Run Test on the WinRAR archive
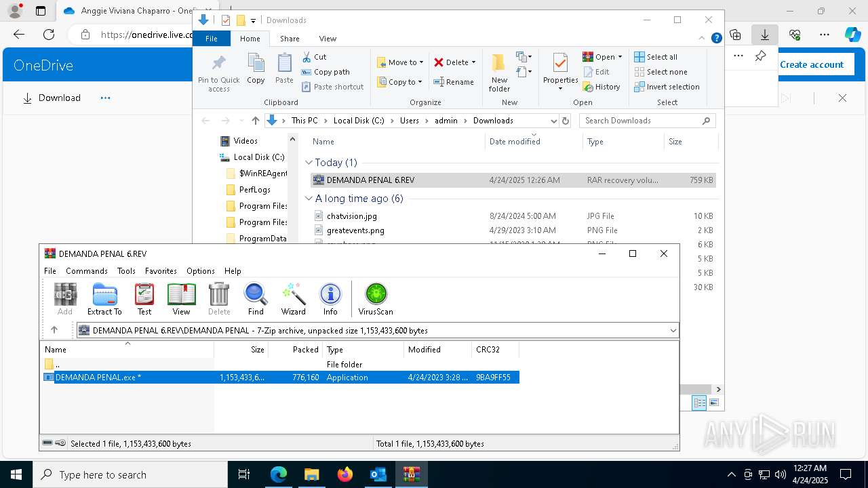868x488 pixels. tap(144, 299)
